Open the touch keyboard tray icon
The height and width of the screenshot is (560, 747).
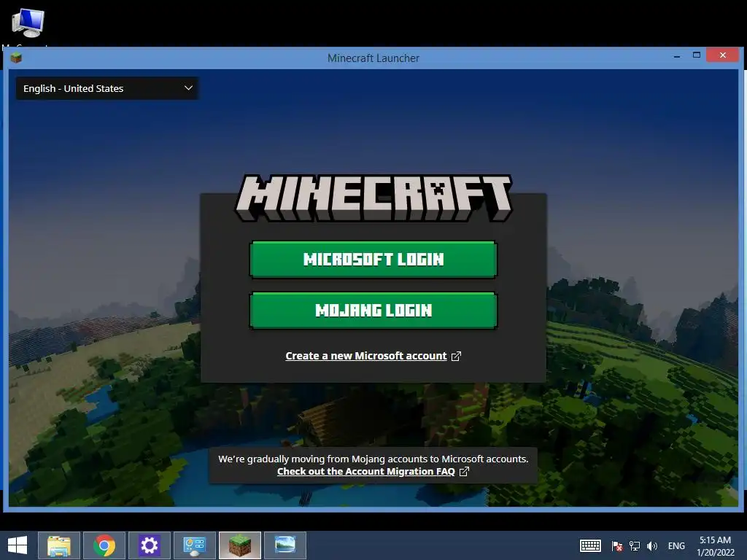(x=590, y=545)
